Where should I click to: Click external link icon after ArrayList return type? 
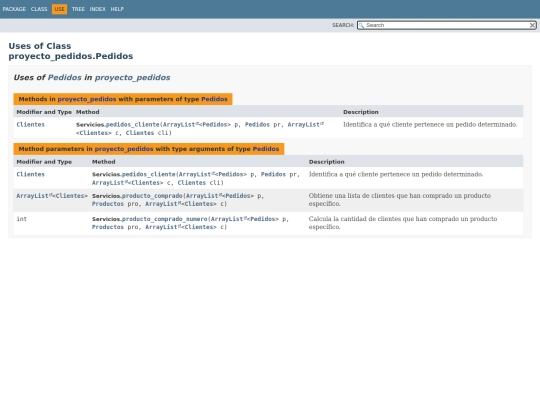point(51,195)
